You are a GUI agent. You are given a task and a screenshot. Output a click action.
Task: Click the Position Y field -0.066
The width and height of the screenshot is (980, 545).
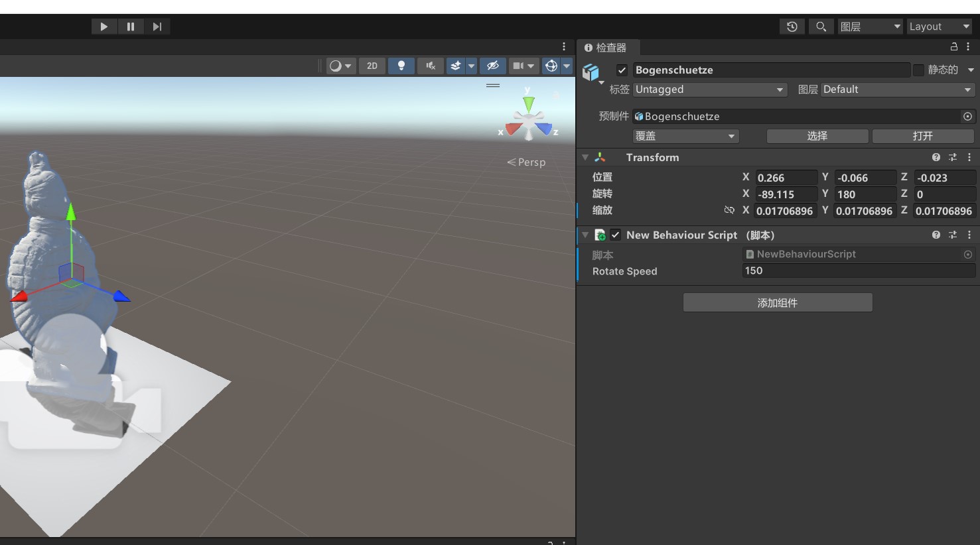point(866,178)
